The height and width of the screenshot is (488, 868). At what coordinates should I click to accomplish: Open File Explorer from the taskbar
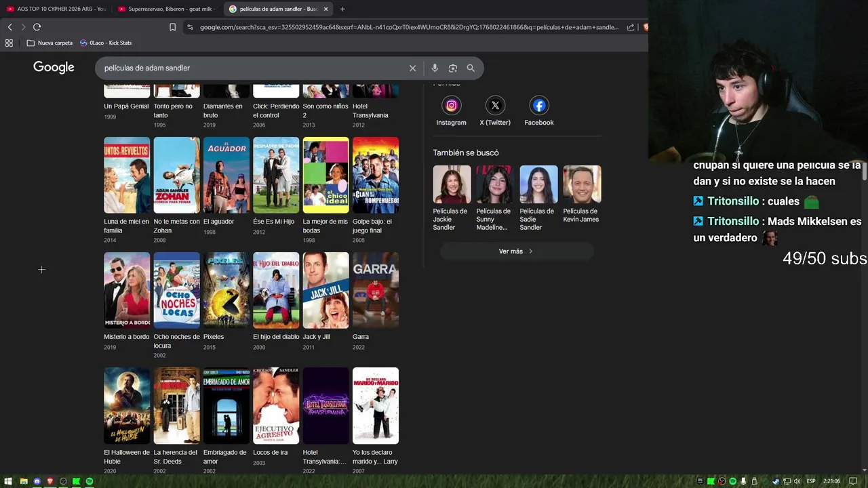point(24,481)
